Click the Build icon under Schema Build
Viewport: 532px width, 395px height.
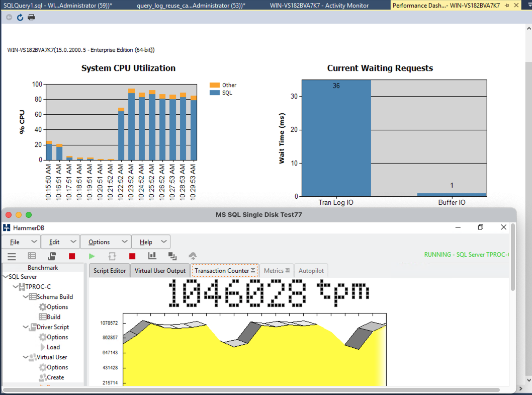[x=42, y=317]
